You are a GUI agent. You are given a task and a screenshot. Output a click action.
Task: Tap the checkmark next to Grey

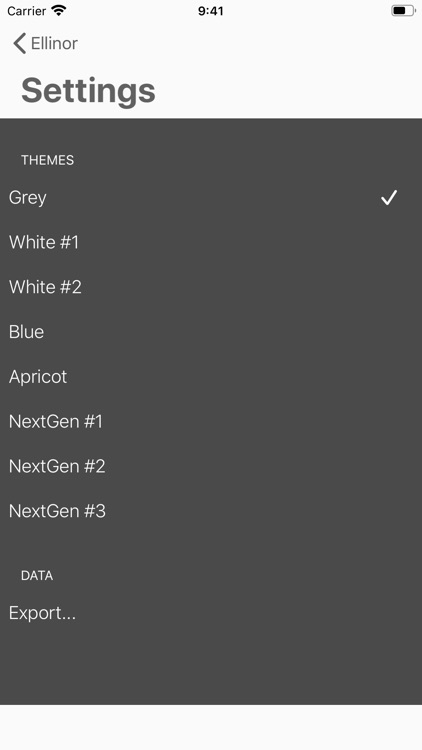pos(389,198)
